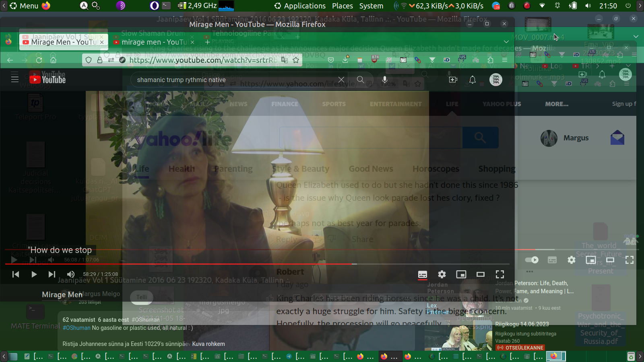Mute the Mirage Men player volume
This screenshot has width=644, height=362.
coord(71,274)
